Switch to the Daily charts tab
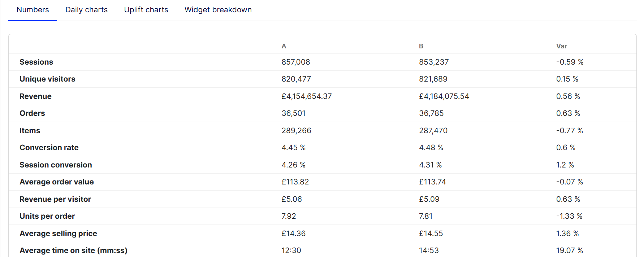 tap(86, 10)
